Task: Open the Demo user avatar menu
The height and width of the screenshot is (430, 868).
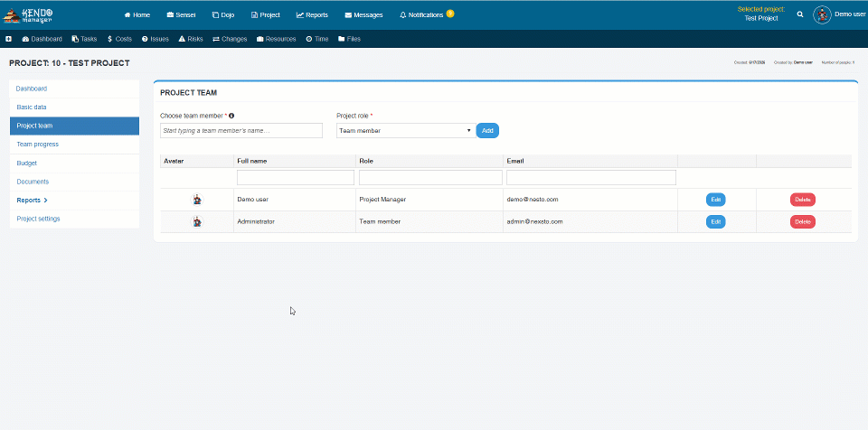Action: [822, 15]
